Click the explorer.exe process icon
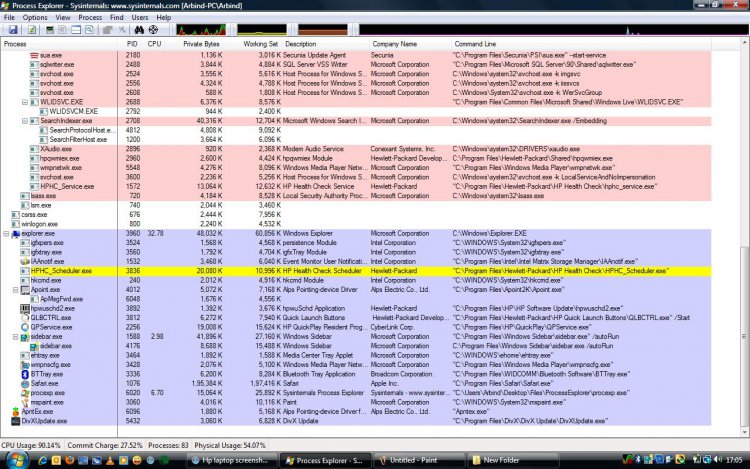This screenshot has height=469, width=750. [15, 233]
